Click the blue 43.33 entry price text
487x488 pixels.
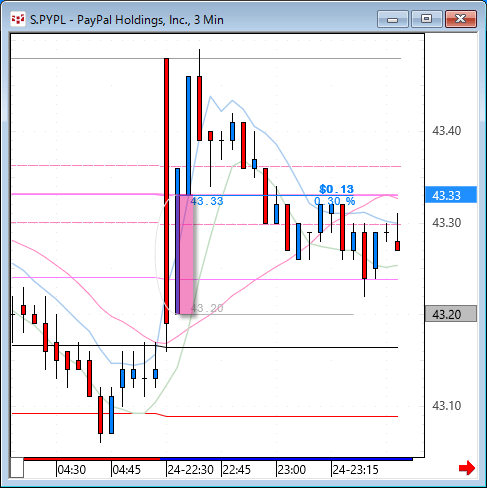207,201
